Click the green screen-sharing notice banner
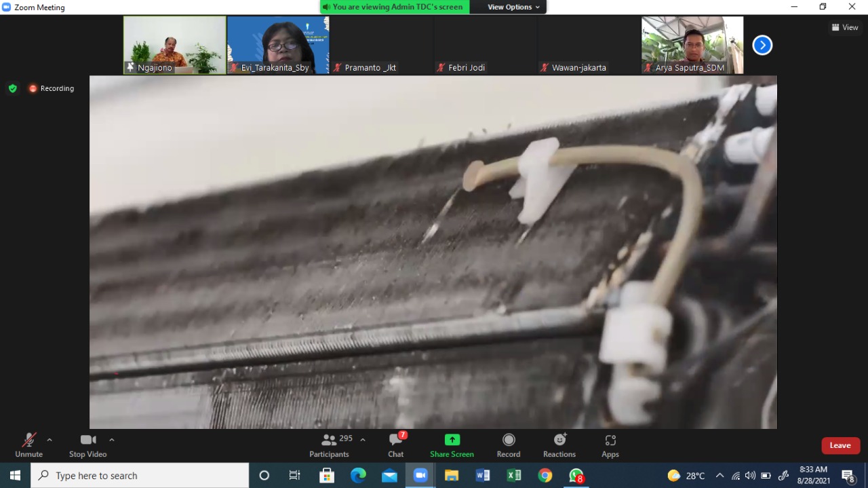 [395, 7]
